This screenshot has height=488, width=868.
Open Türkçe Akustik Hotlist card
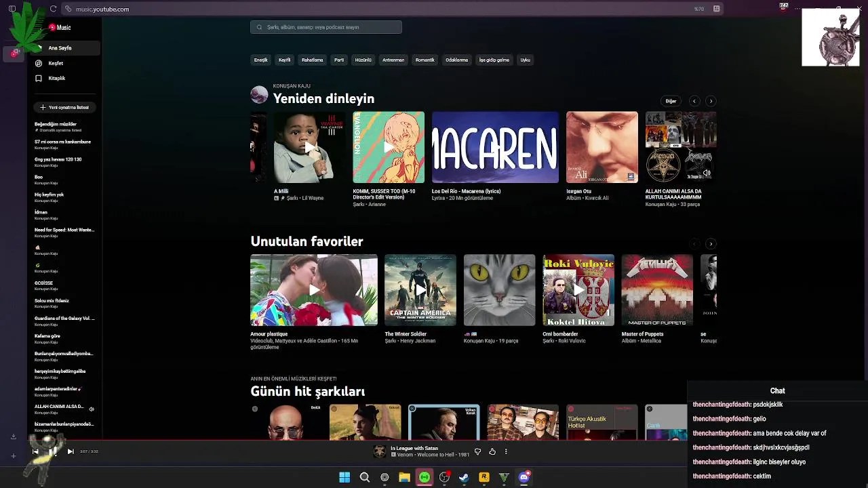coord(602,422)
